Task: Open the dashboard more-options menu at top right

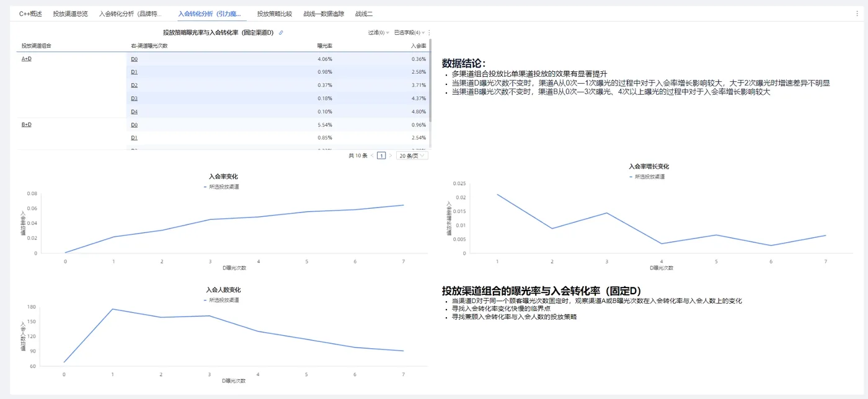Action: (x=857, y=13)
